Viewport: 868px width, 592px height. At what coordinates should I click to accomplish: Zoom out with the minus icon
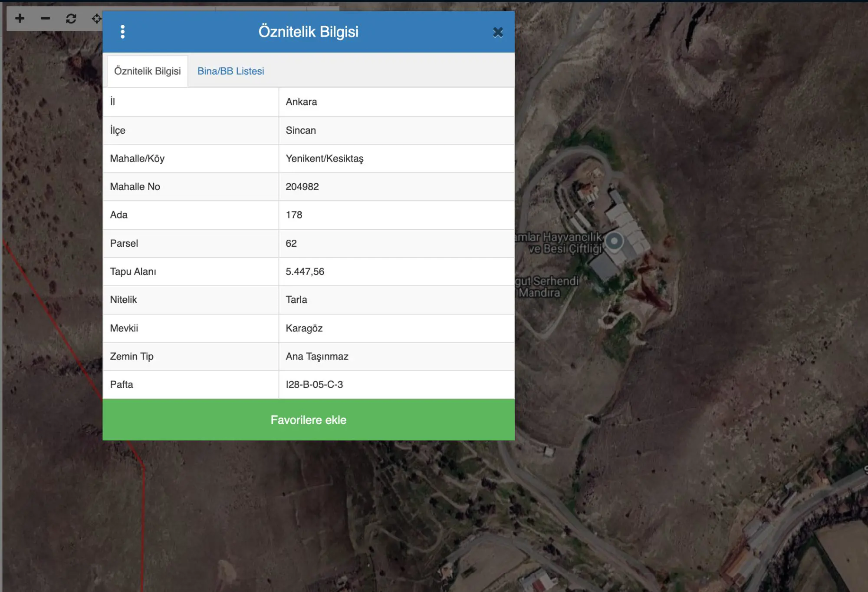click(45, 18)
